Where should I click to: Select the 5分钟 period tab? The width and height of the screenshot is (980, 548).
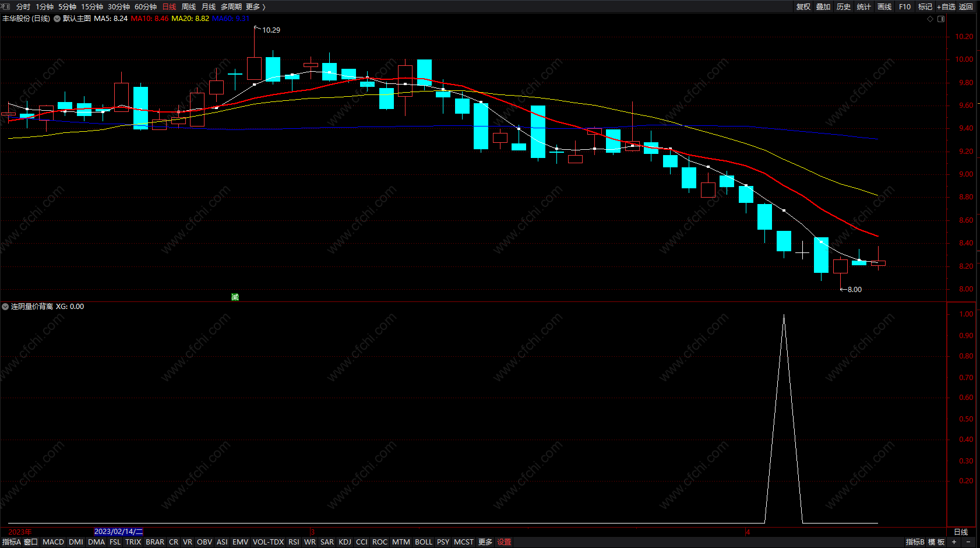(x=67, y=6)
